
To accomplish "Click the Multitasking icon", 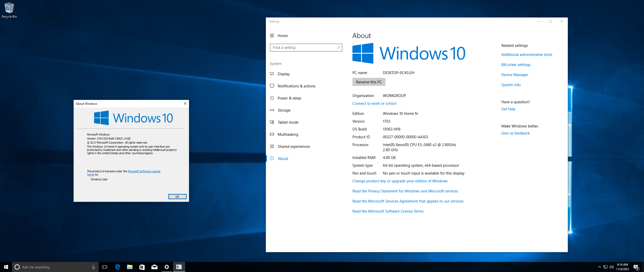I will 272,134.
